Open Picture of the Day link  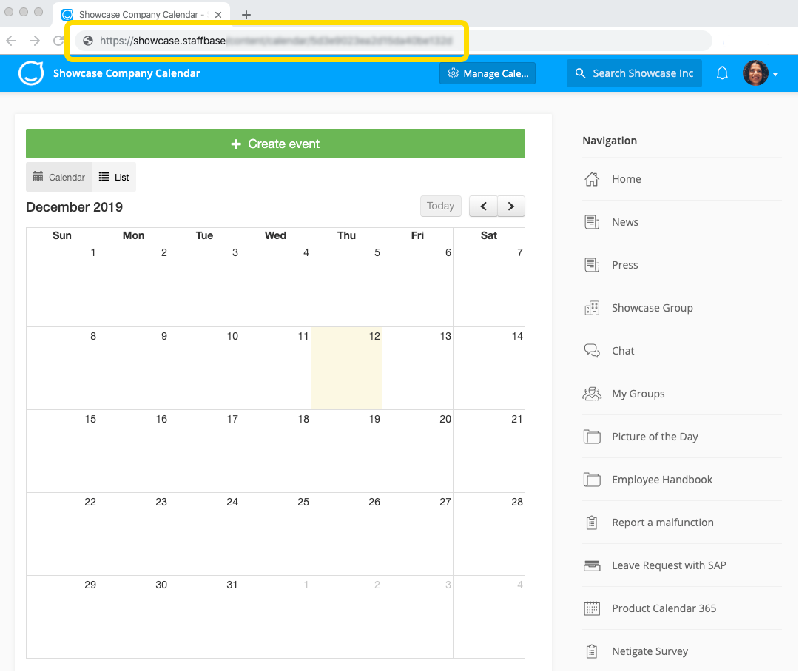(x=655, y=437)
